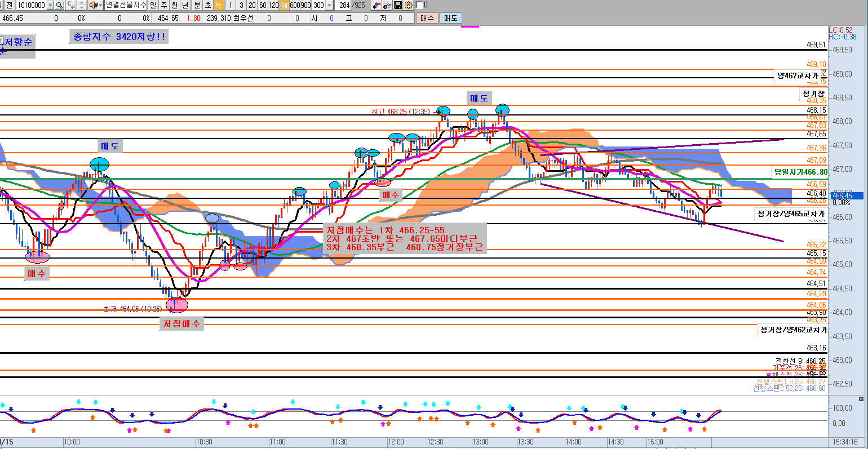
Task: Open dropdown arrow beside speaker icon
Action: pos(100,5)
